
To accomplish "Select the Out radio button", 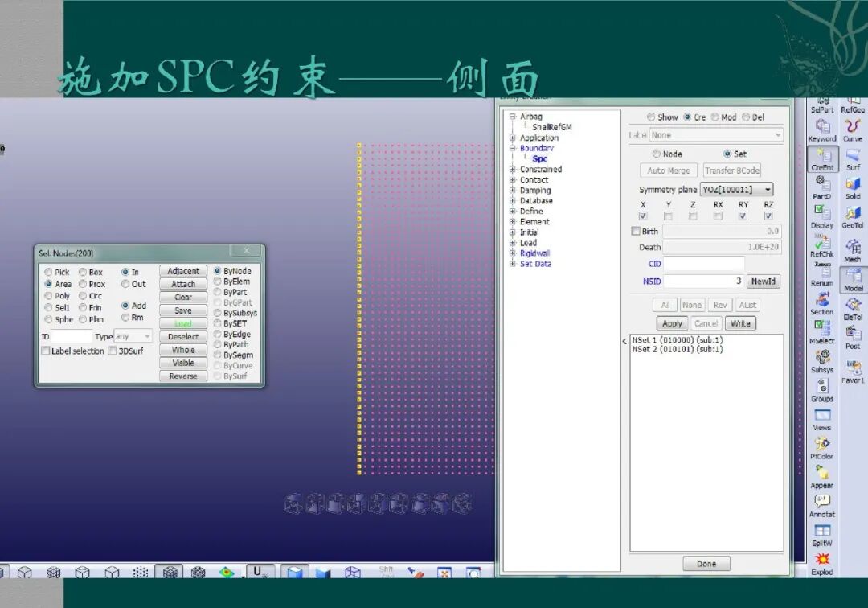I will (x=134, y=284).
